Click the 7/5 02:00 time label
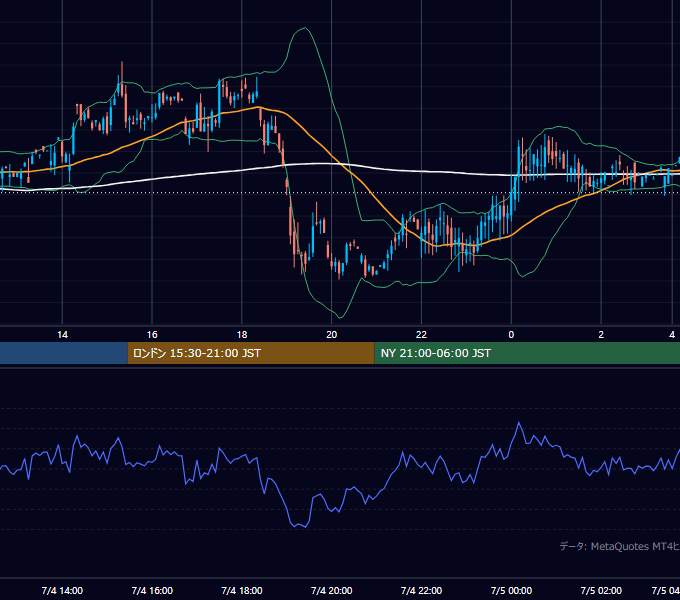The height and width of the screenshot is (600, 680). [x=601, y=591]
